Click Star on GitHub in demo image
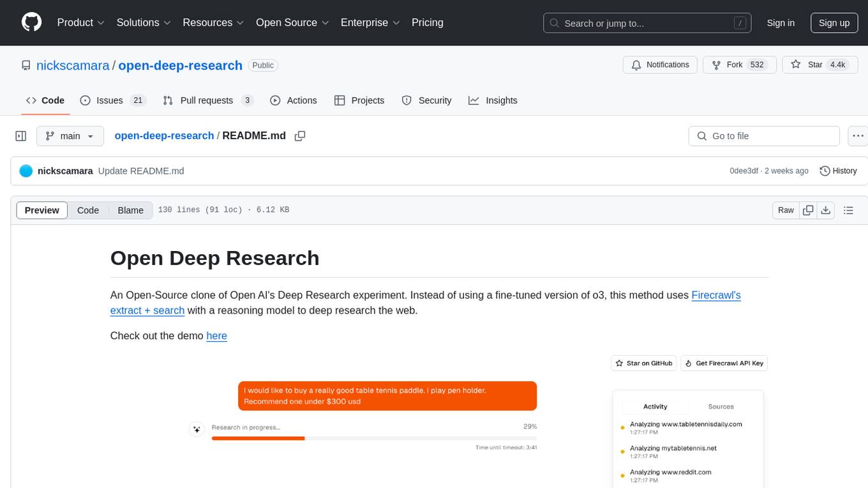 pos(644,363)
